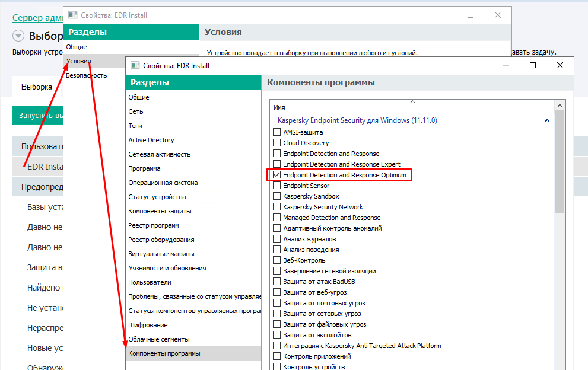Screen dimensions: 588x370
Task: Check the Веб-Контроль checkbox
Action: 276,260
